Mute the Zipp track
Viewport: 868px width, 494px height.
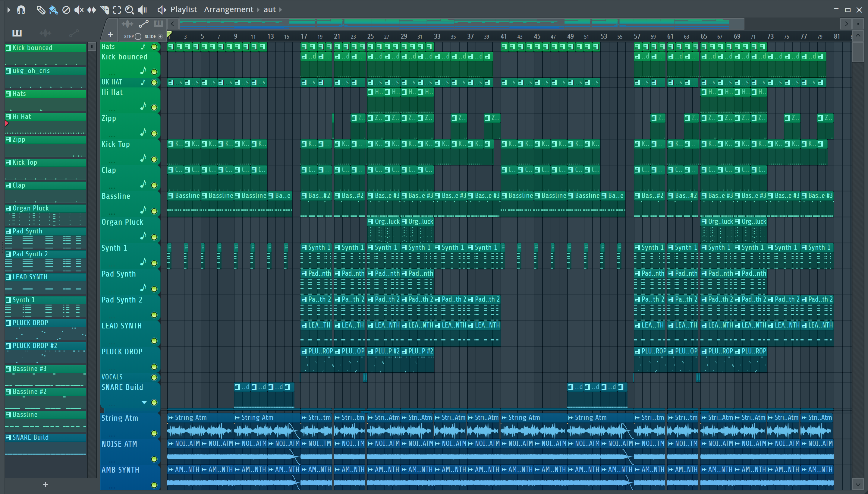pos(154,133)
